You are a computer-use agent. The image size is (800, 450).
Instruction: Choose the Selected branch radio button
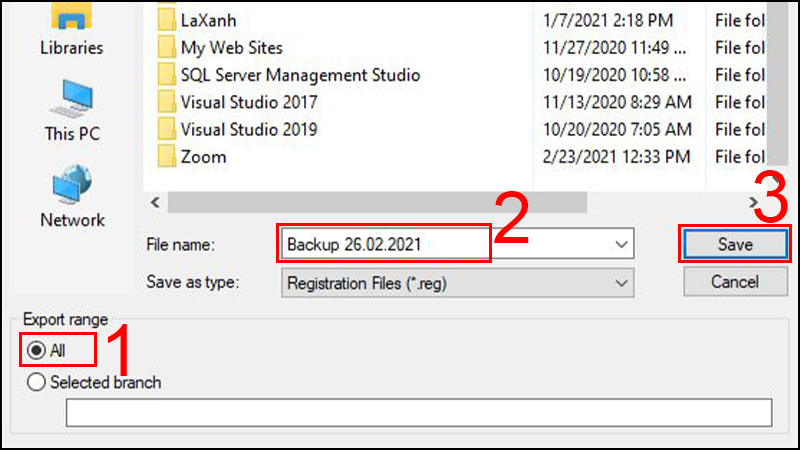click(38, 382)
